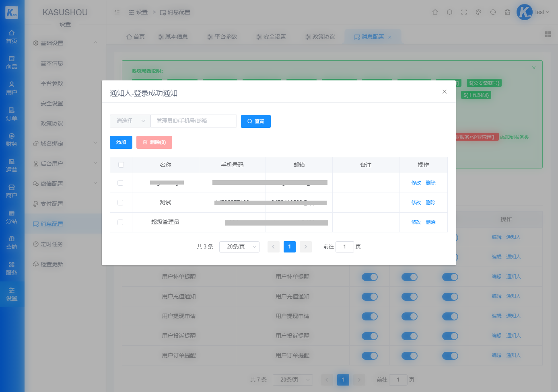Screen dimensions: 558x392
Task: Click the dialog's 前往 page number field
Action: (x=345, y=247)
